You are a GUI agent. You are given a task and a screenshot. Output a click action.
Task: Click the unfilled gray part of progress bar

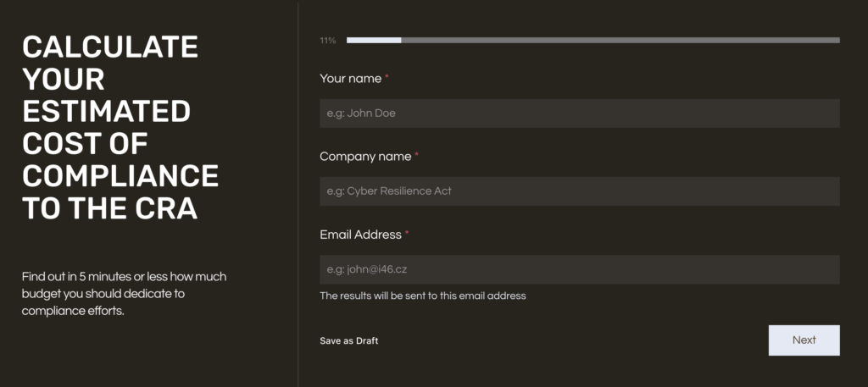pyautogui.click(x=619, y=40)
